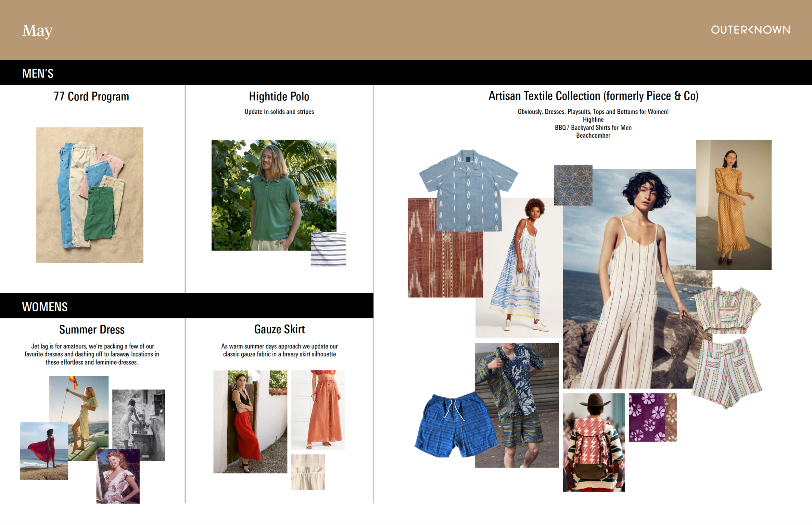Click the "77 Cord Program" heading

click(91, 96)
